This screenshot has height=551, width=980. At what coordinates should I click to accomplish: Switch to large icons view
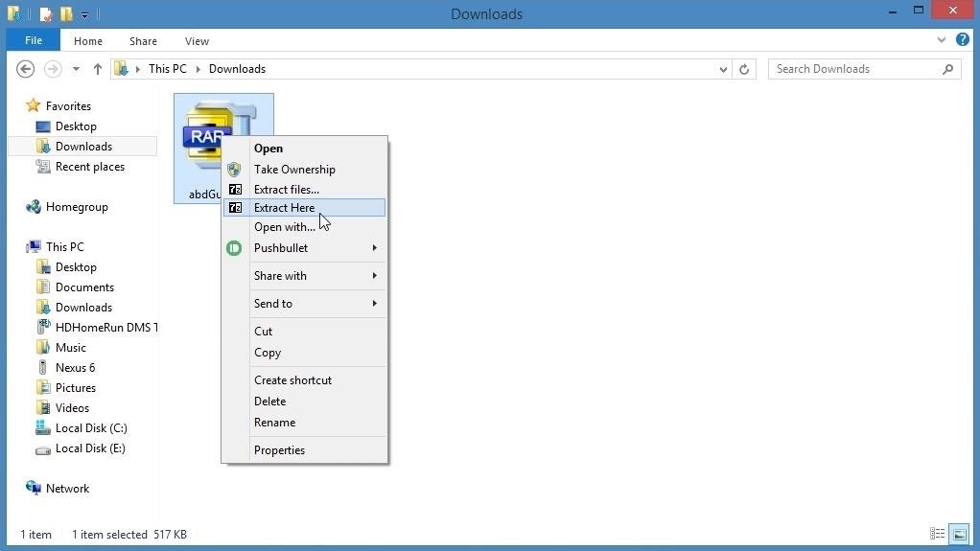[x=959, y=534]
